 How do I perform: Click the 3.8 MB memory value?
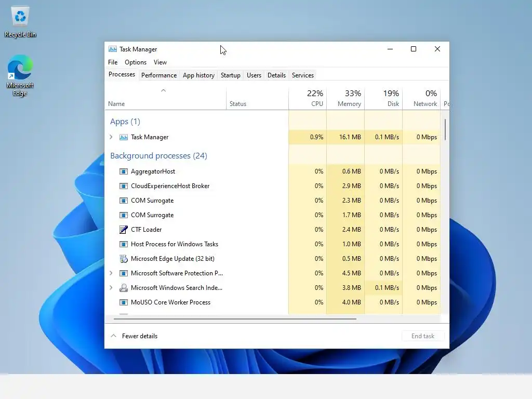352,288
